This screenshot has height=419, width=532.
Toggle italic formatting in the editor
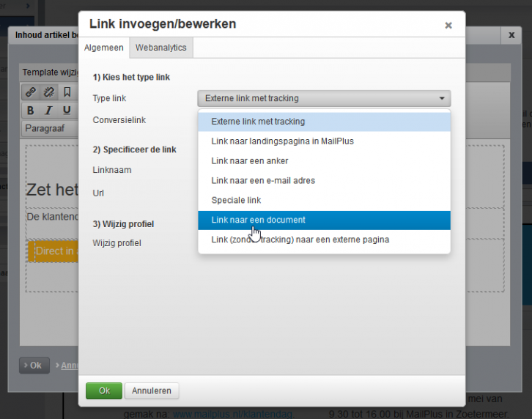(48, 111)
